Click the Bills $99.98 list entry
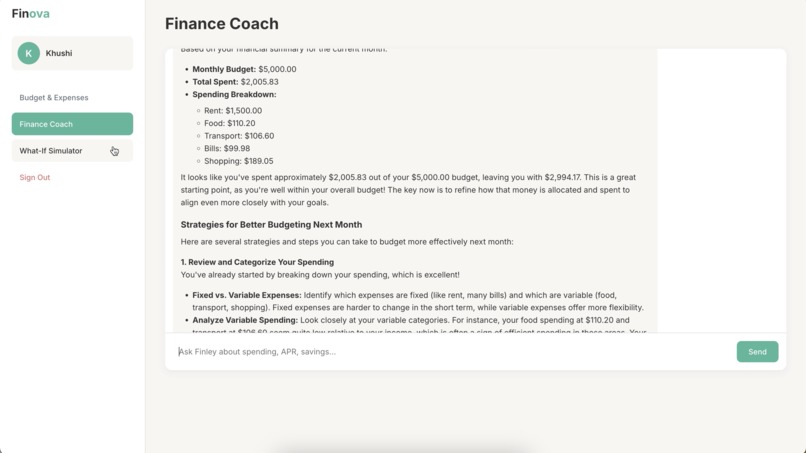Viewport: 806px width, 453px height. point(227,149)
